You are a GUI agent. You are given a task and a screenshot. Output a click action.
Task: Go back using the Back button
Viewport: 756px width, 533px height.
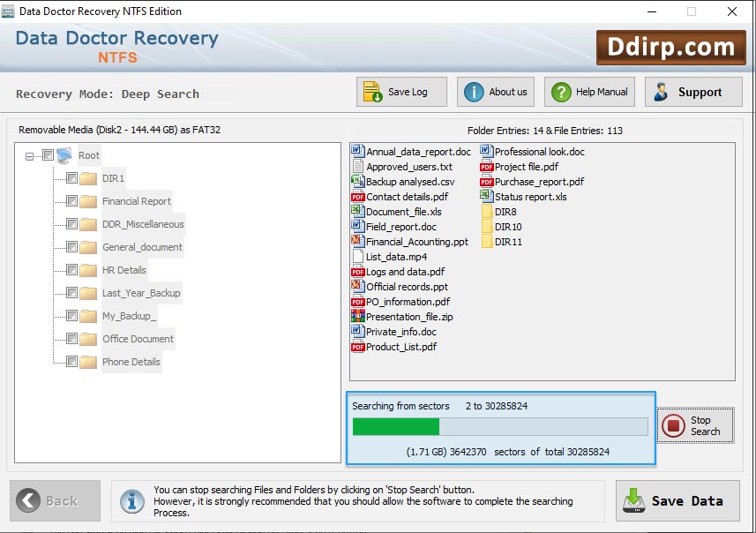[x=55, y=500]
